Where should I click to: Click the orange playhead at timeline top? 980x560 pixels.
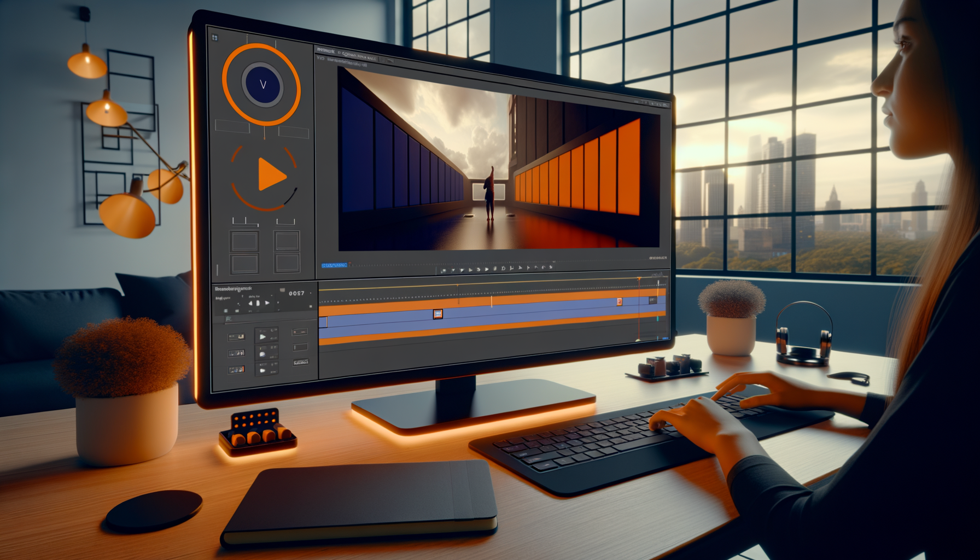point(639,280)
